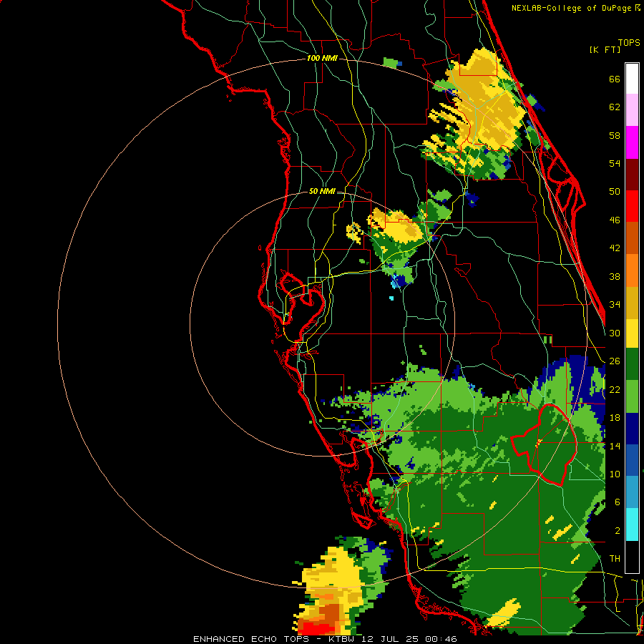644x644 pixels.
Task: Click the '00:46' time stamp
Action: [x=441, y=639]
